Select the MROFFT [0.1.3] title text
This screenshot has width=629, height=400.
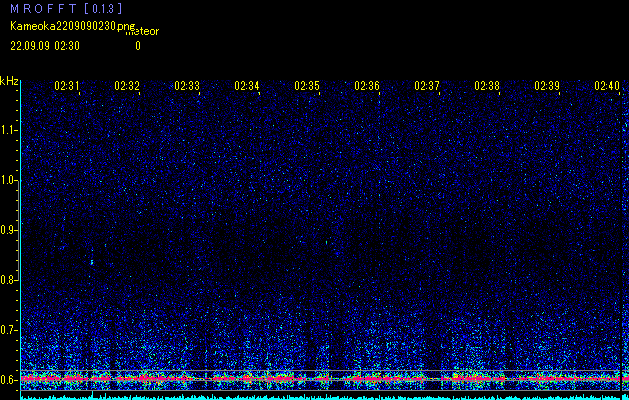pos(67,8)
